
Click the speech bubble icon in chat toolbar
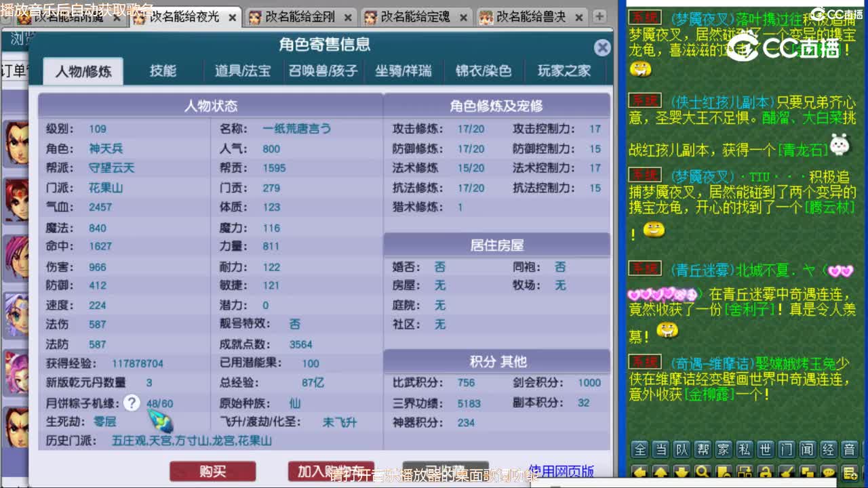pyautogui.click(x=829, y=472)
